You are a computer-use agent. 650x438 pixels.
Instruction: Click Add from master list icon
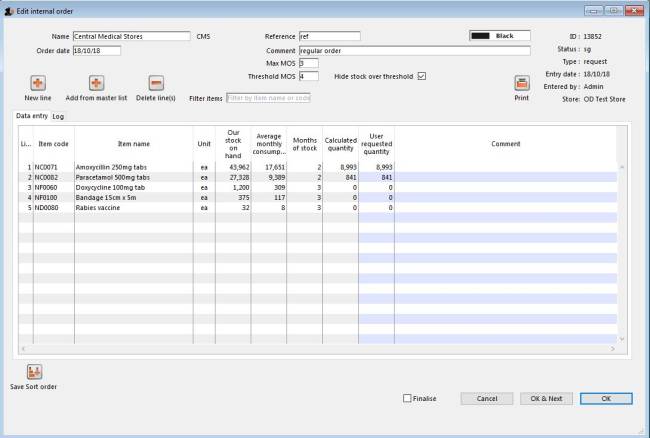tap(96, 84)
